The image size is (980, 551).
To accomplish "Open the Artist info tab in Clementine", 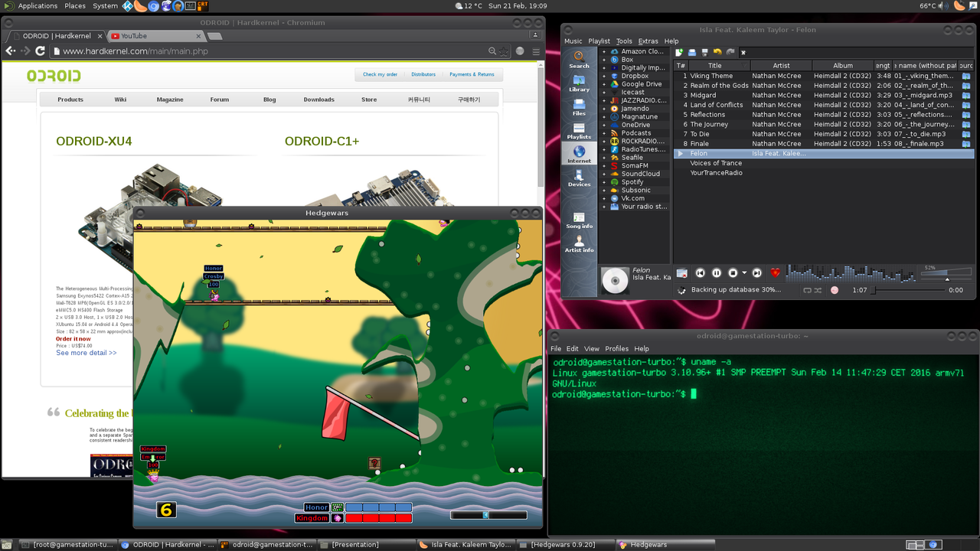I will [579, 244].
